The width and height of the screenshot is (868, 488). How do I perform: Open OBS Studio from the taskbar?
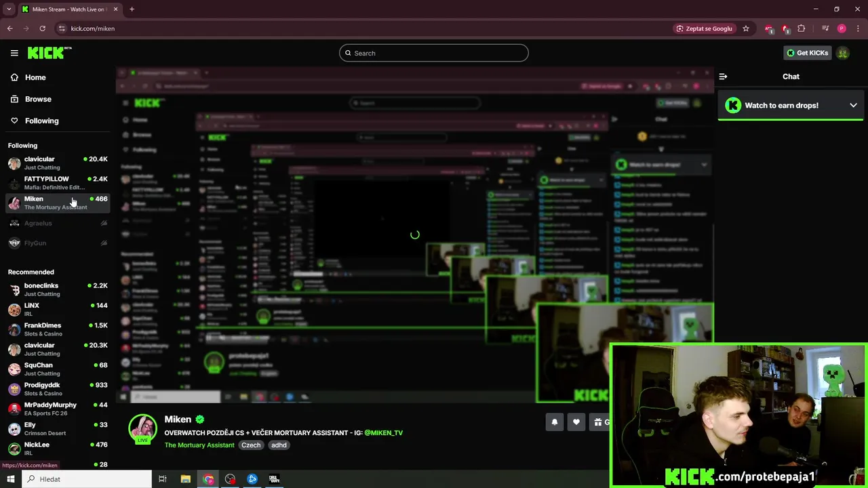click(230, 479)
